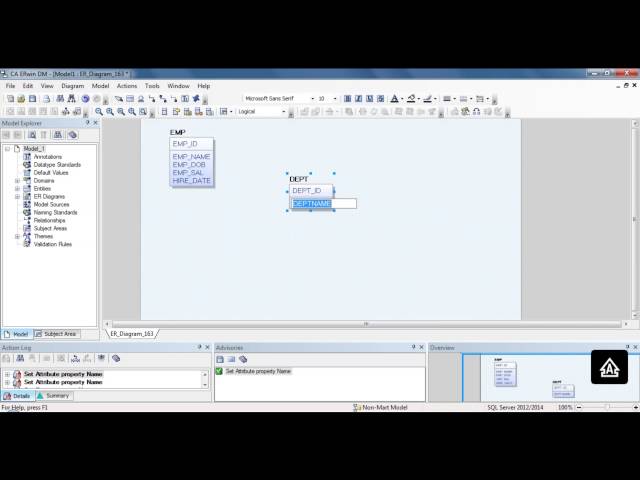Image resolution: width=640 pixels, height=480 pixels.
Task: Open the font size dropdown
Action: coord(335,99)
